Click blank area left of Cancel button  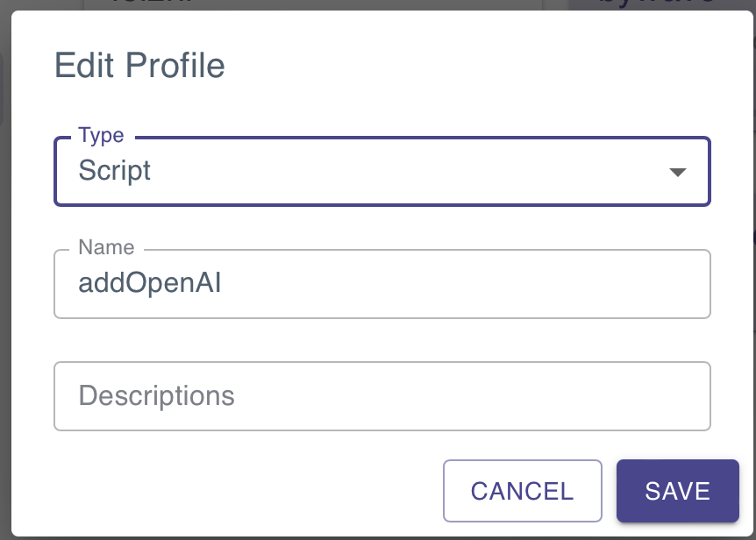click(241, 491)
